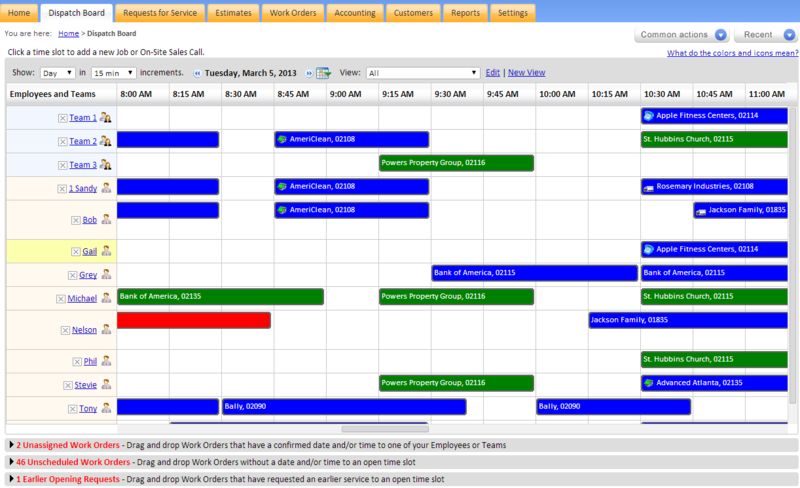Click the person icon beside Nelson
Image resolution: width=800 pixels, height=488 pixels.
[106, 329]
